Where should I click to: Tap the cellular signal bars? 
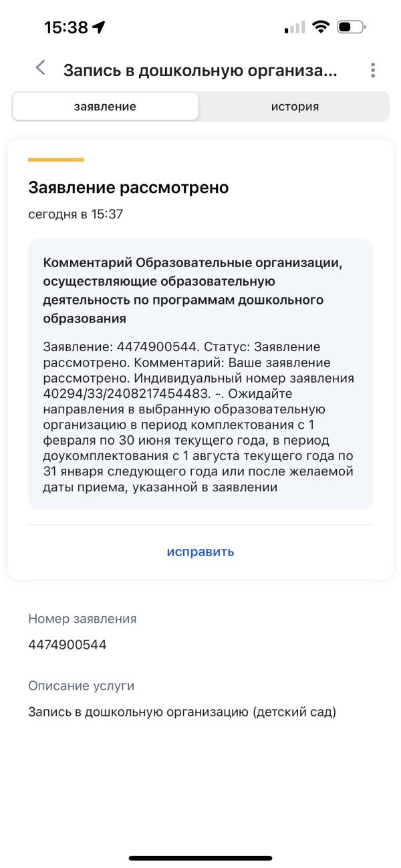[294, 28]
